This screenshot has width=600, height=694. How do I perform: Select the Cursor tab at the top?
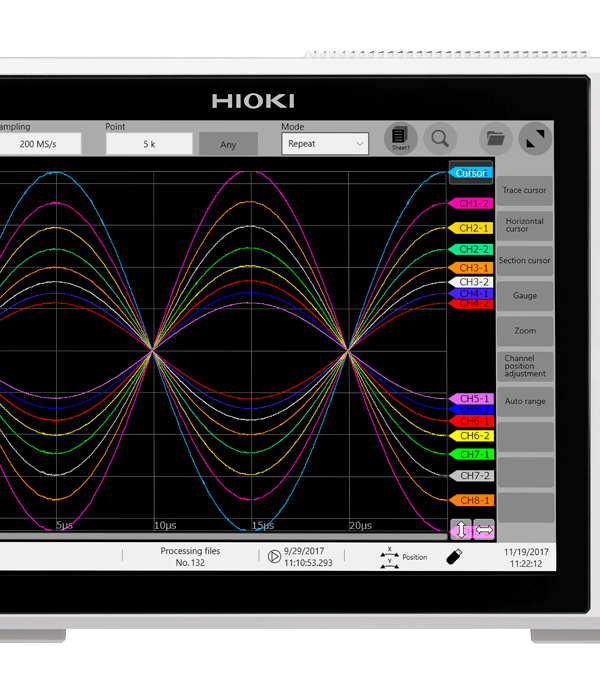click(x=471, y=173)
